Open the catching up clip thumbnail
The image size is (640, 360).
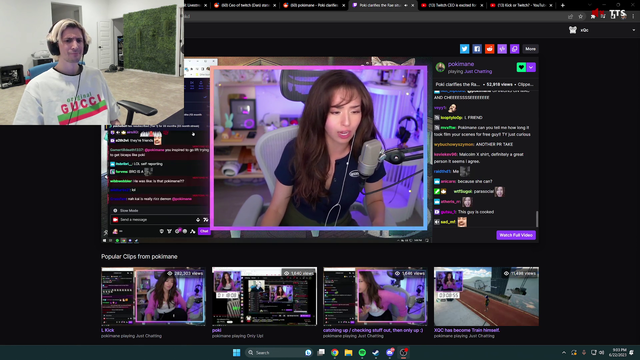[x=375, y=296]
